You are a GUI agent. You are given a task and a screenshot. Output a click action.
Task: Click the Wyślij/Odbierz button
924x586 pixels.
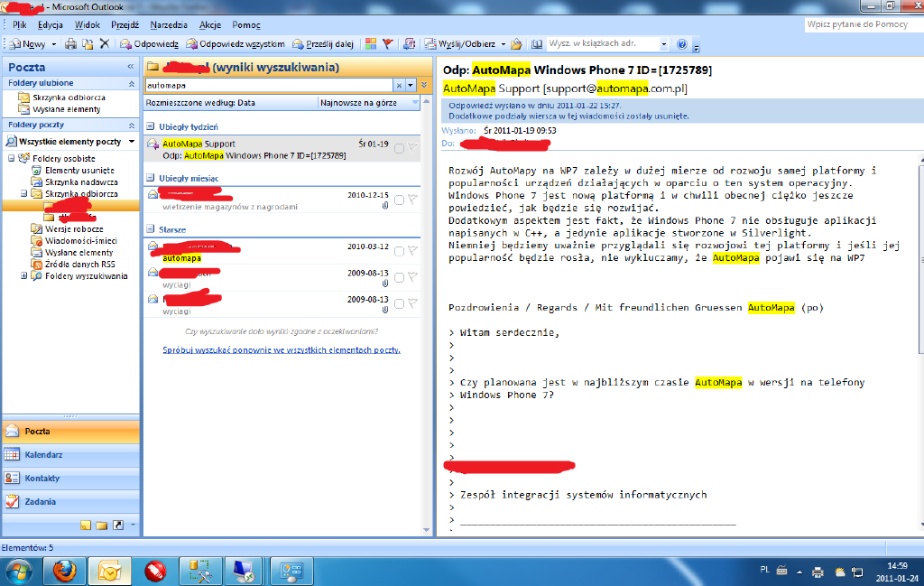[x=460, y=44]
